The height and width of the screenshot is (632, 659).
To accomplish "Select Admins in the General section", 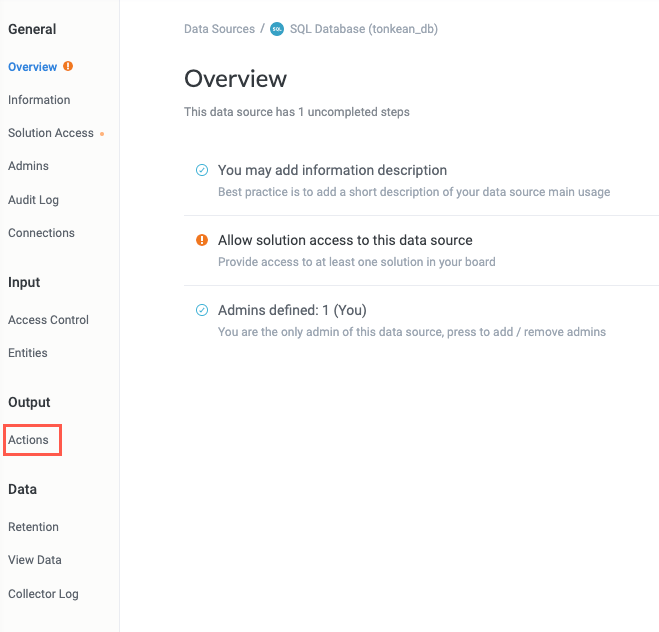I will pyautogui.click(x=28, y=166).
